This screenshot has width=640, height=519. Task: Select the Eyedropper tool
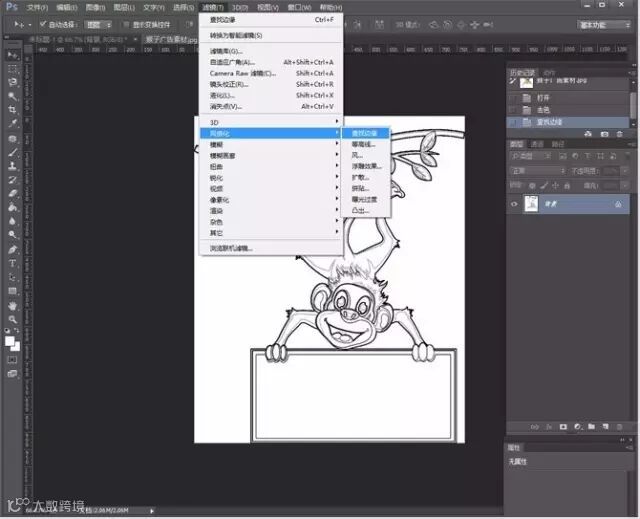(x=13, y=123)
